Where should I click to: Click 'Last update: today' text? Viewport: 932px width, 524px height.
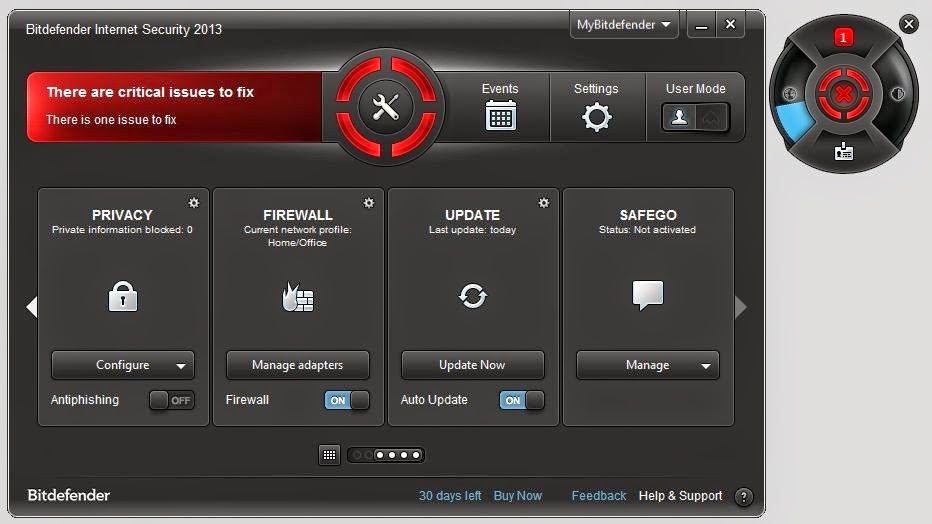pos(473,229)
